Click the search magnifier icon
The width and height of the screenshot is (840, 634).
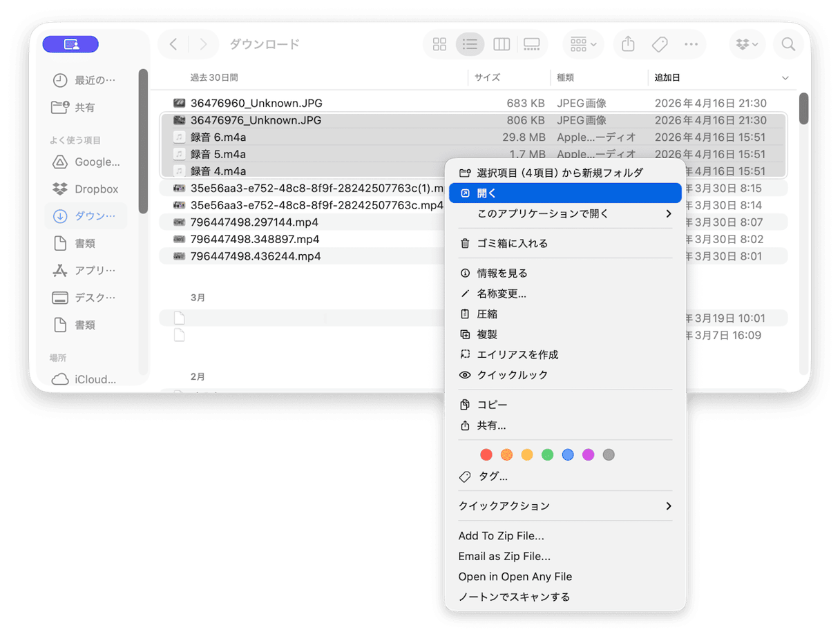coord(788,44)
